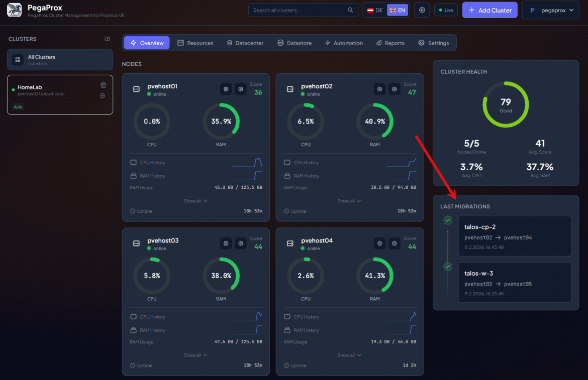Click the gear directly beside pvehost01 Score 36
The image size is (588, 380).
coord(241,89)
